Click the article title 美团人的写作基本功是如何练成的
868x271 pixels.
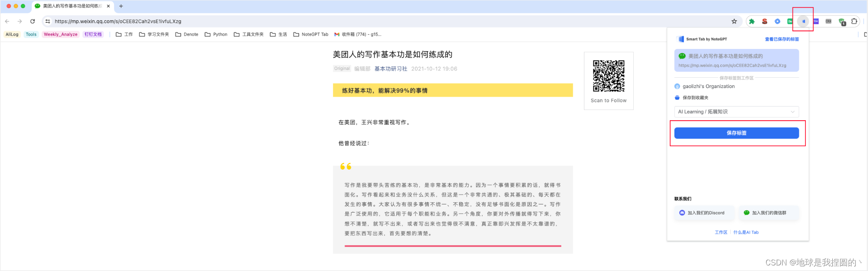point(393,55)
